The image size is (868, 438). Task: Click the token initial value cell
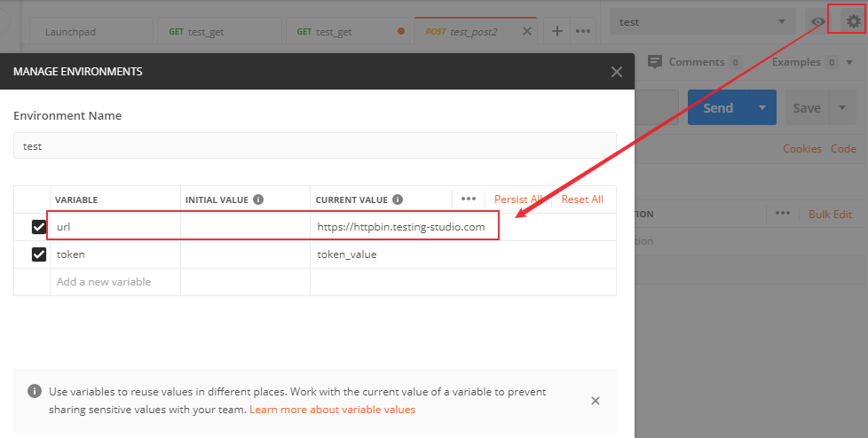pos(245,254)
